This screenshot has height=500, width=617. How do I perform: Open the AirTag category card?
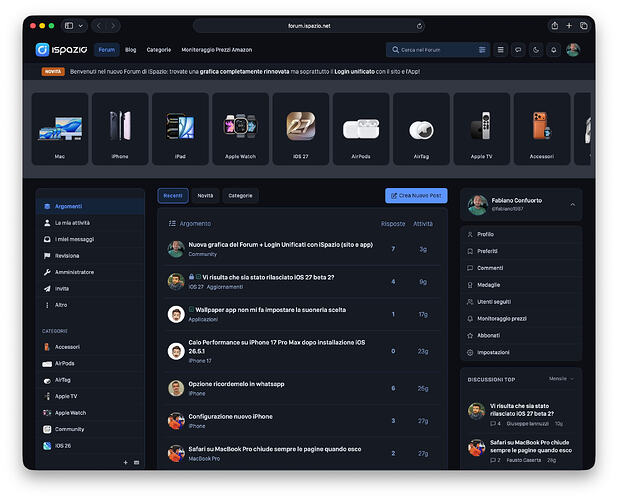(x=421, y=129)
